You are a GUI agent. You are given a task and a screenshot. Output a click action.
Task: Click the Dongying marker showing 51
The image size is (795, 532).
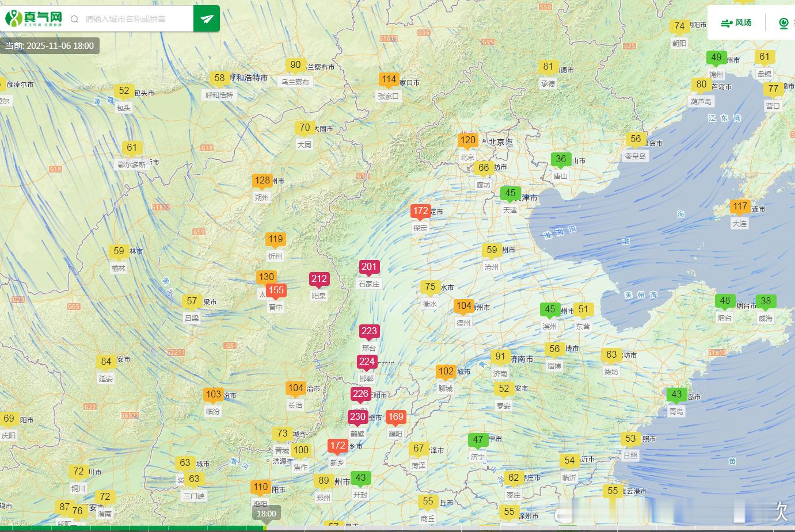(583, 309)
